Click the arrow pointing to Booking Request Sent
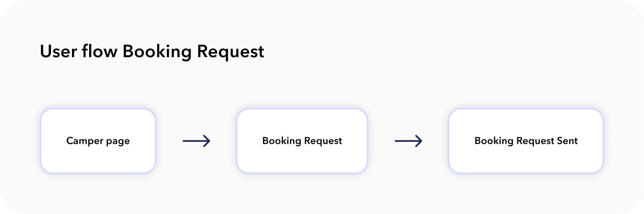 tap(408, 141)
